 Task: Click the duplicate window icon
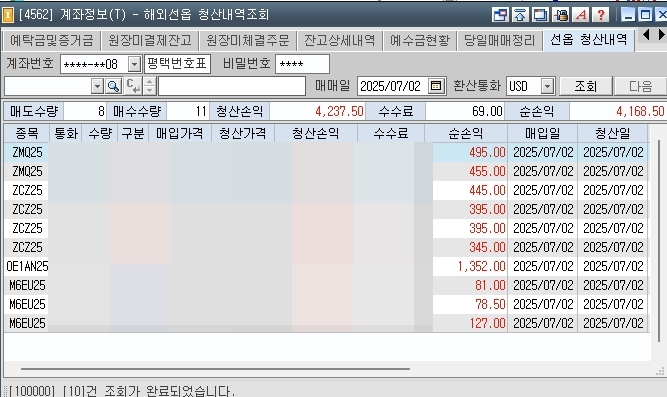(x=540, y=15)
